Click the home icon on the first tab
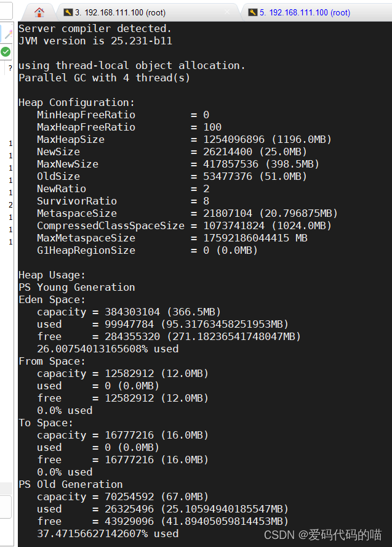This screenshot has height=547, width=392. point(39,11)
